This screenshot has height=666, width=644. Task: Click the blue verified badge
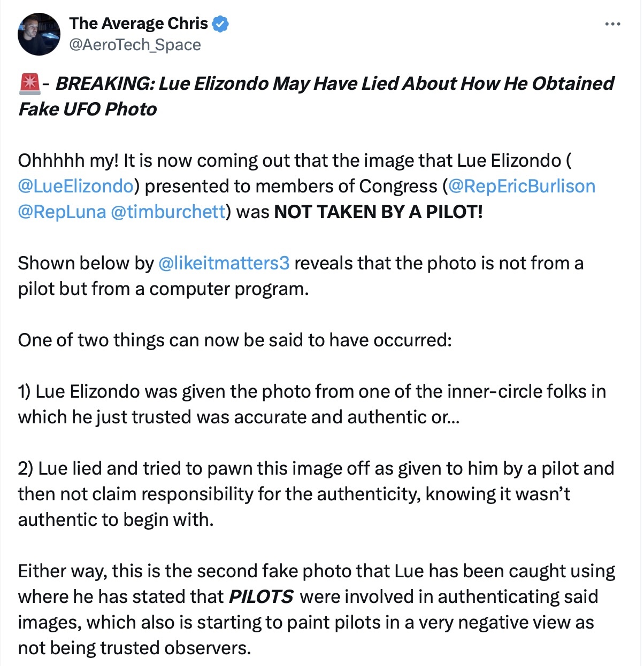coord(221,24)
